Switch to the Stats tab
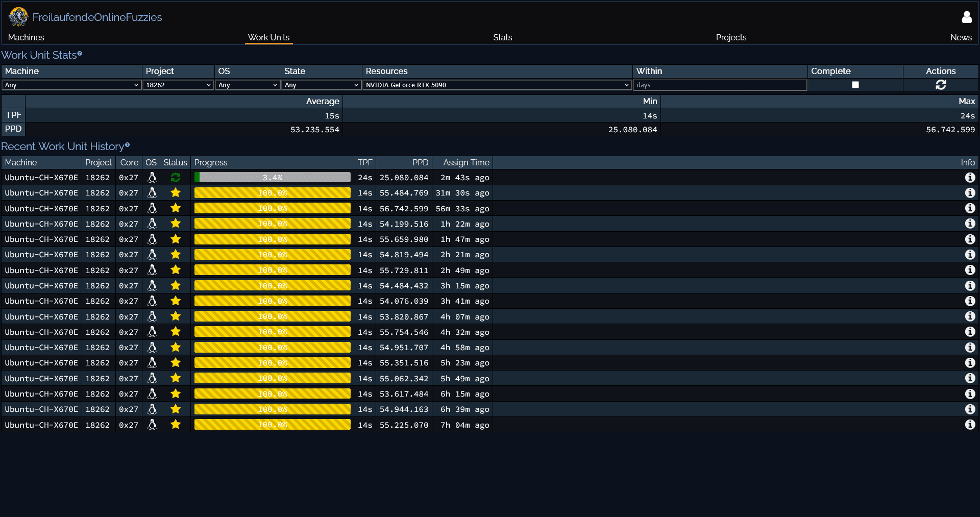 [x=502, y=37]
